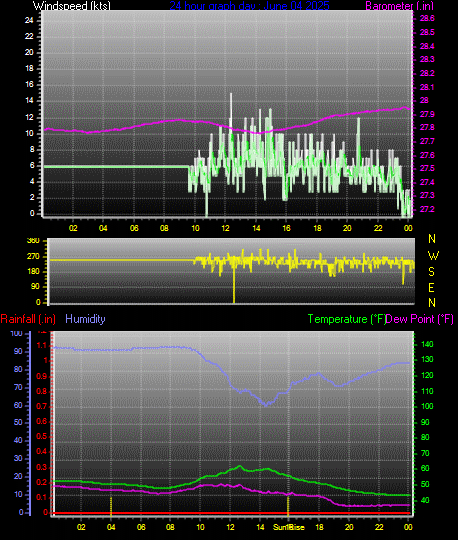Click the W compass direction label
The height and width of the screenshot is (540, 458).
coord(433,256)
